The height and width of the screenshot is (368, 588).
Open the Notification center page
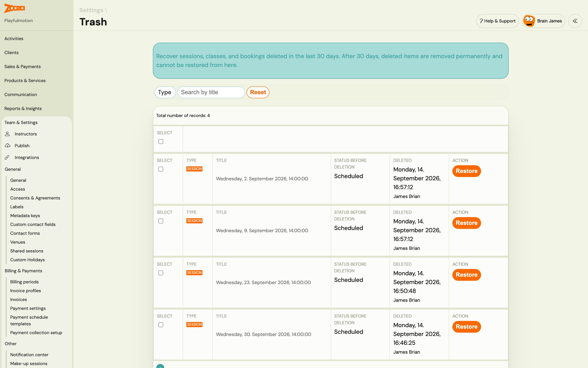(29, 355)
